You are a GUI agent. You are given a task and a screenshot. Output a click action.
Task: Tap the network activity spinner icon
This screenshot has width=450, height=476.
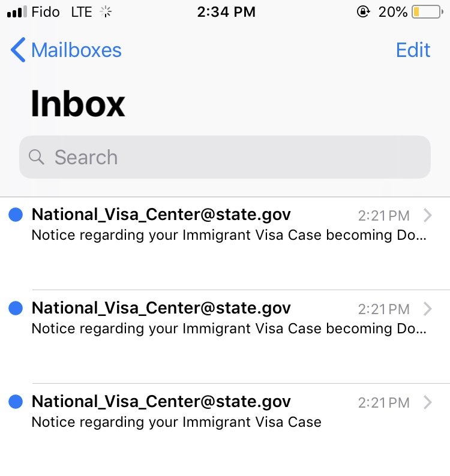point(106,12)
